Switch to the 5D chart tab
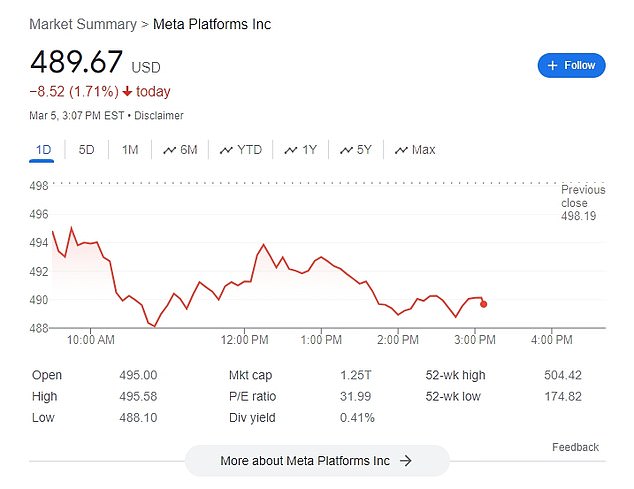This screenshot has height=489, width=634. click(86, 150)
